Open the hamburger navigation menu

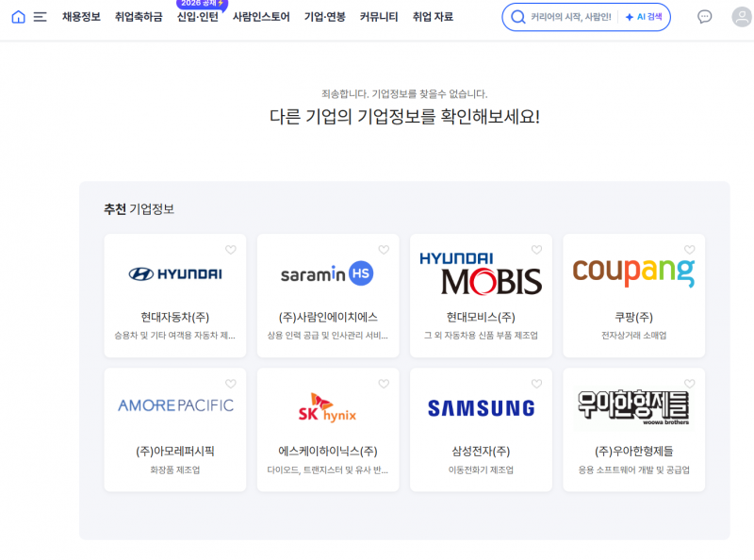click(39, 16)
